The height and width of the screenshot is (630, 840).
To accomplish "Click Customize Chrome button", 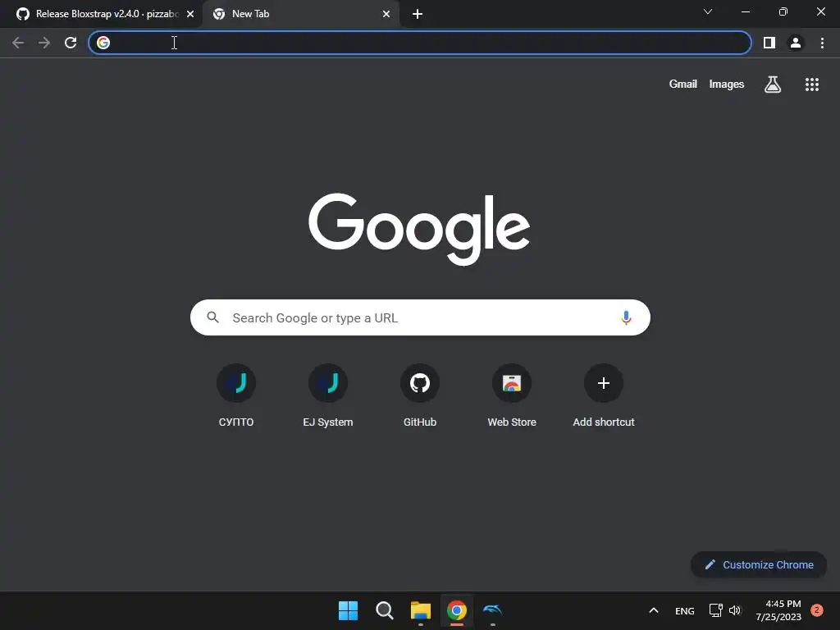I will (759, 564).
